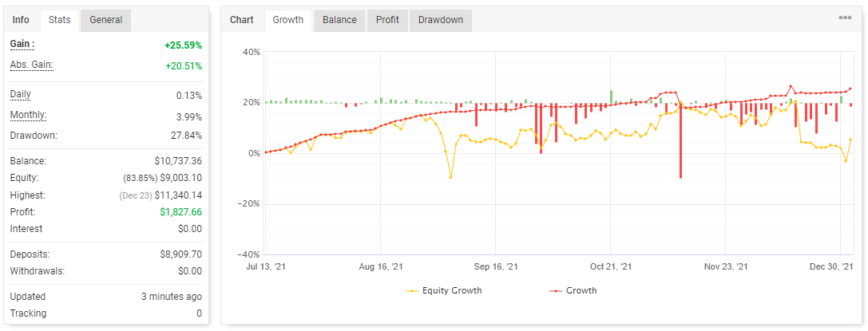Open the General tab
The width and height of the screenshot is (868, 331).
pyautogui.click(x=105, y=20)
